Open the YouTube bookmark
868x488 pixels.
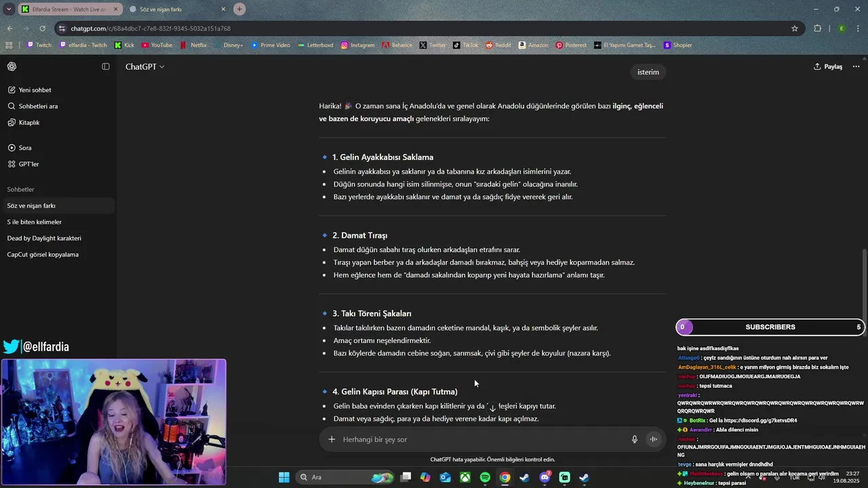click(157, 45)
